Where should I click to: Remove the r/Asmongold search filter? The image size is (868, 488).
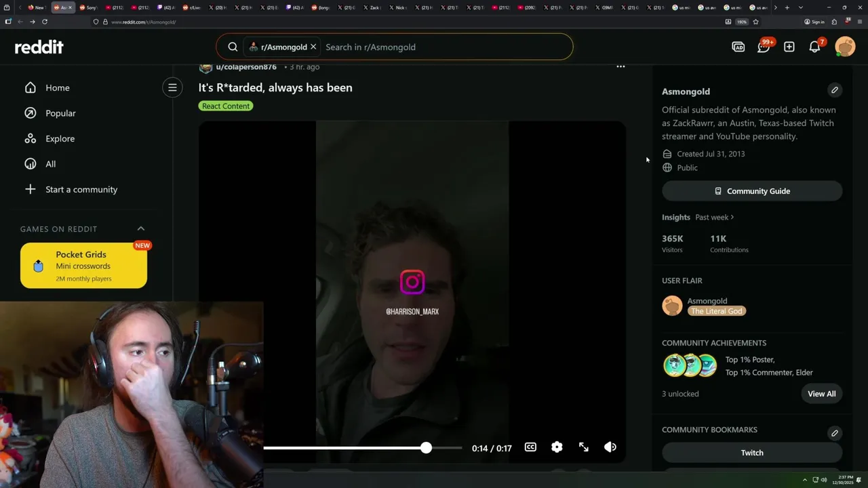click(x=313, y=47)
